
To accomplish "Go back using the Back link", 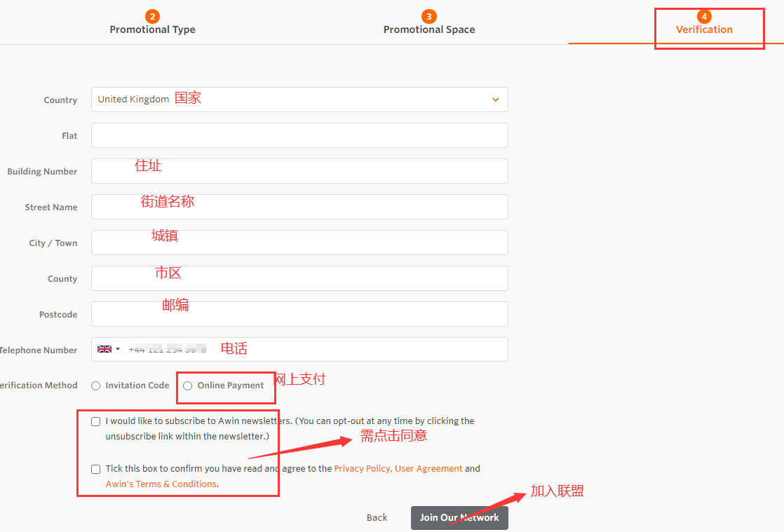I will 377,518.
